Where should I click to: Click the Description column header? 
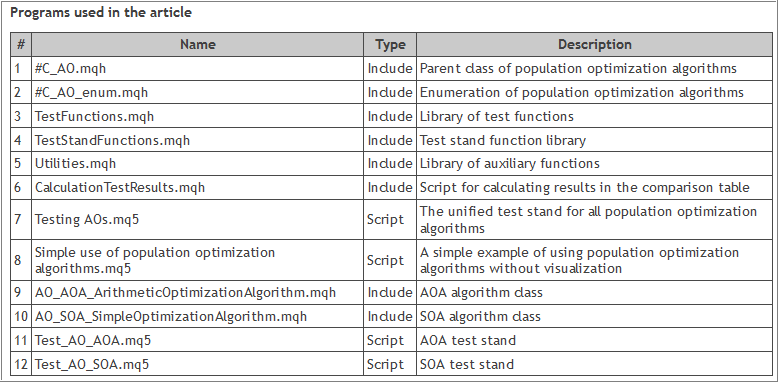[594, 45]
